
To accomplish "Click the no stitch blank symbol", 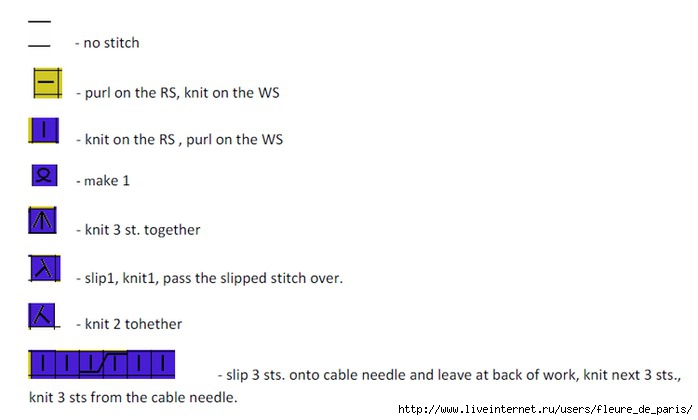I will point(39,33).
